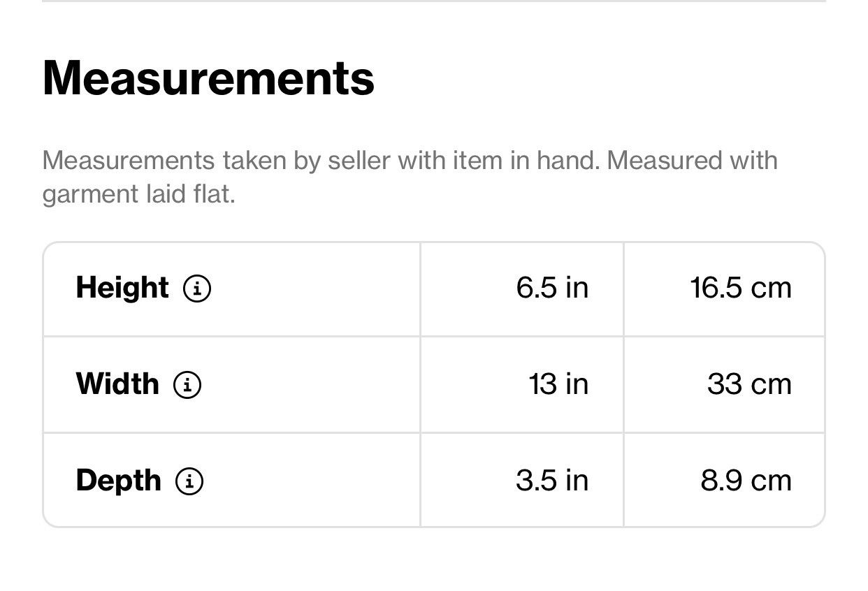Click the 13 in width value
The height and width of the screenshot is (591, 868).
tap(558, 384)
